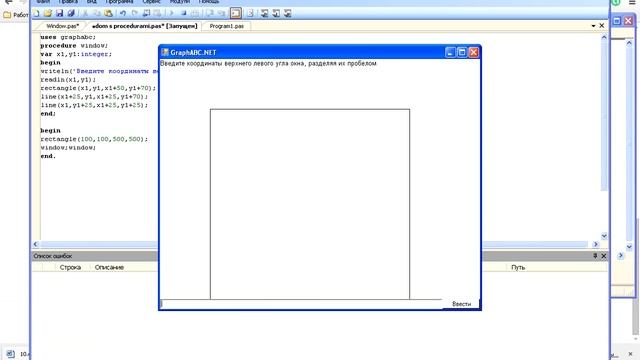Click the Строка column header

[x=70, y=267]
